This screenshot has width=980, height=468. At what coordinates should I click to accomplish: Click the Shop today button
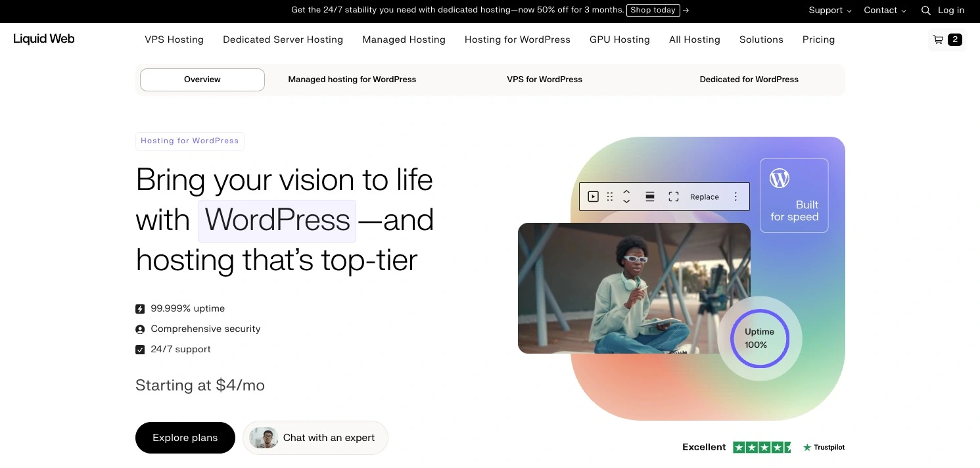(653, 10)
